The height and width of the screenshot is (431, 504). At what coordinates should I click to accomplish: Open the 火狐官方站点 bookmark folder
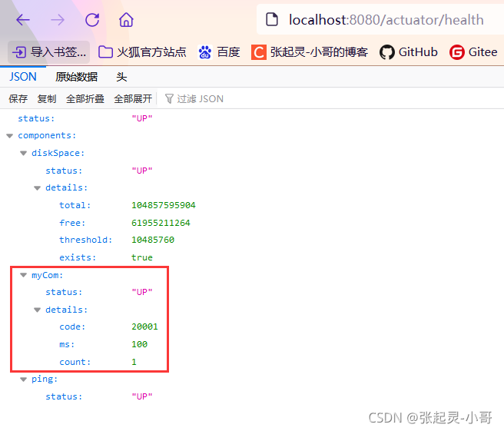pyautogui.click(x=142, y=52)
